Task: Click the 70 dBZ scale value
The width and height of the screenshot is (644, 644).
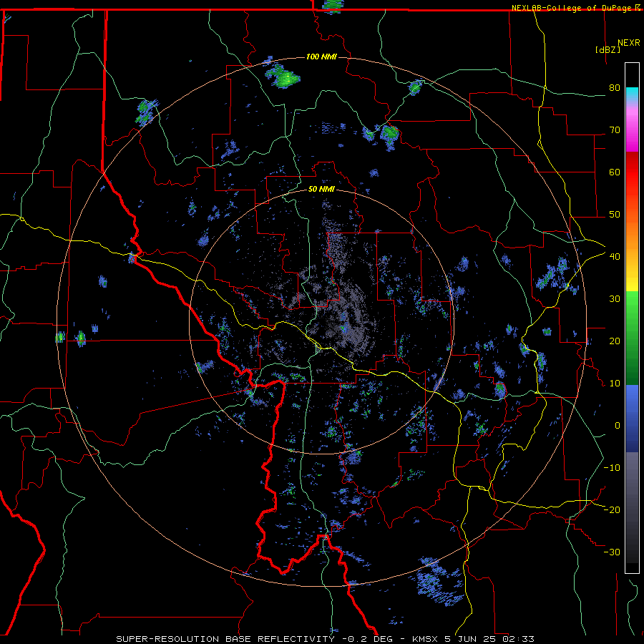Action: [615, 130]
